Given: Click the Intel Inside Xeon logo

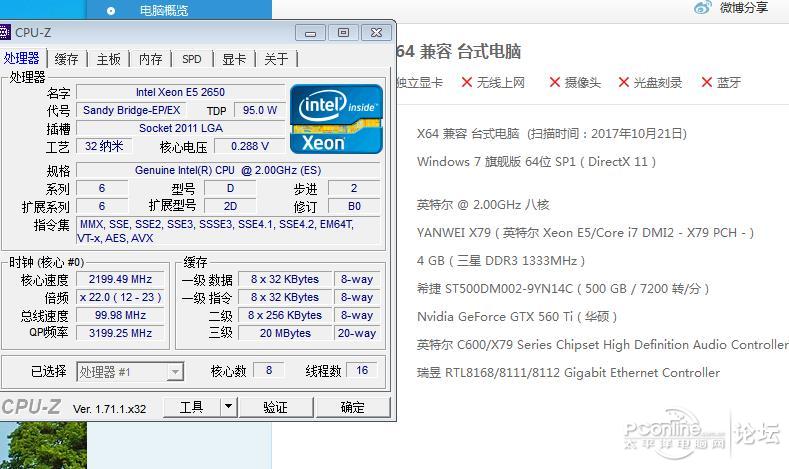Looking at the screenshot, I should tap(336, 119).
